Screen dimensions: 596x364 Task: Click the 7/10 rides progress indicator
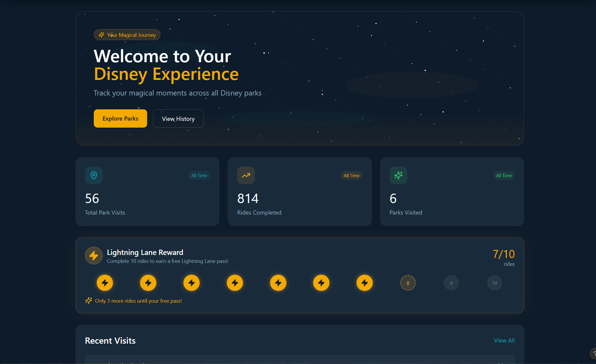(504, 254)
